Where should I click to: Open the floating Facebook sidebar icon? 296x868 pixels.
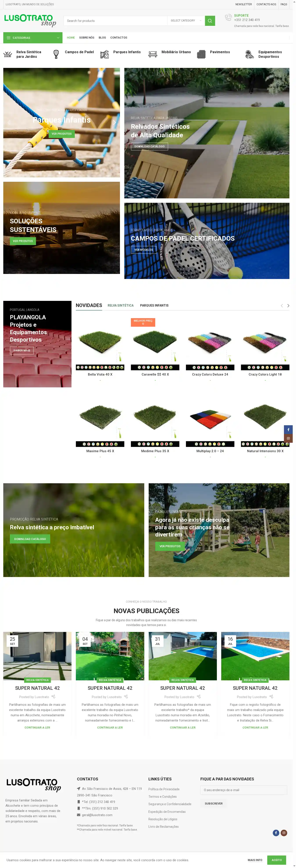(288, 430)
